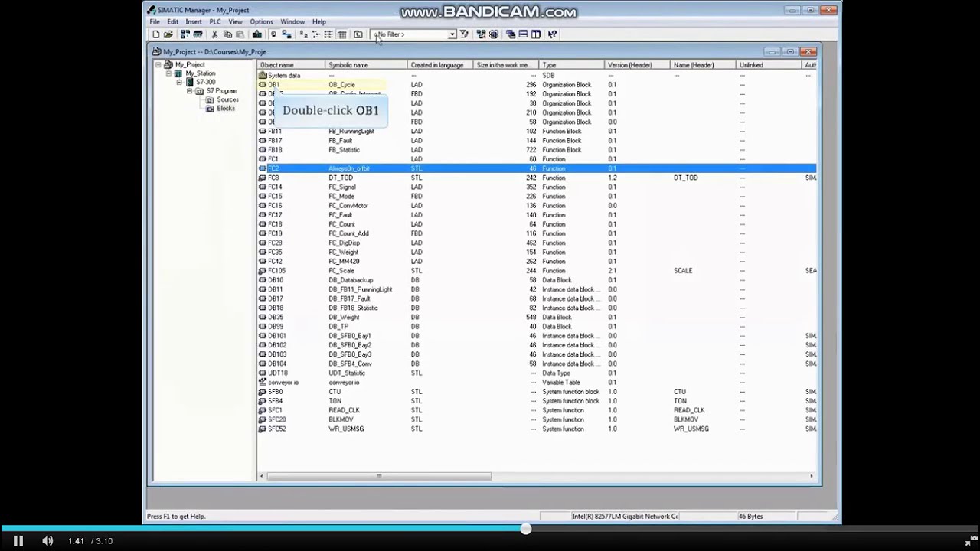980x551 pixels.
Task: Click the System data folder icon
Action: [263, 76]
